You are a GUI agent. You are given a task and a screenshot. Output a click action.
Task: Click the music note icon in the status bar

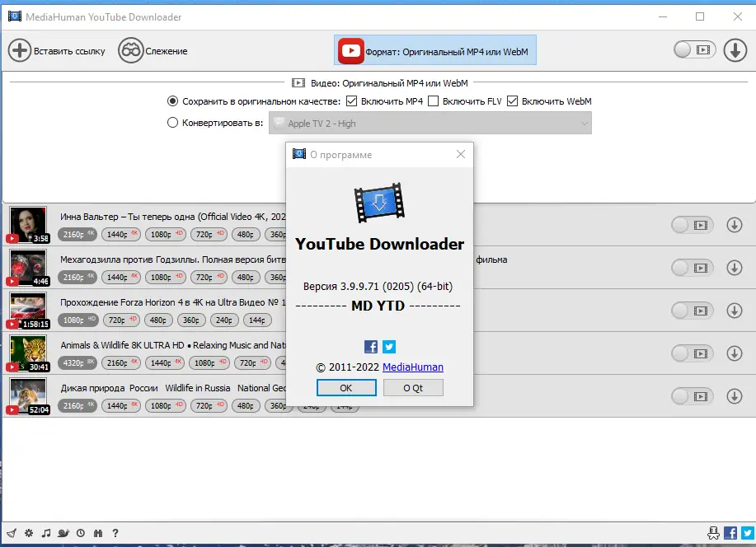46,533
